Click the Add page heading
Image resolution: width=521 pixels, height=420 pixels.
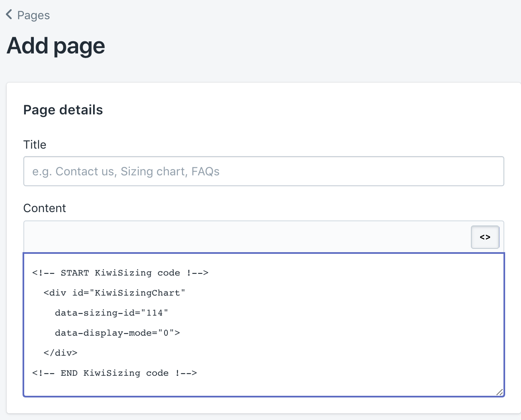point(56,46)
